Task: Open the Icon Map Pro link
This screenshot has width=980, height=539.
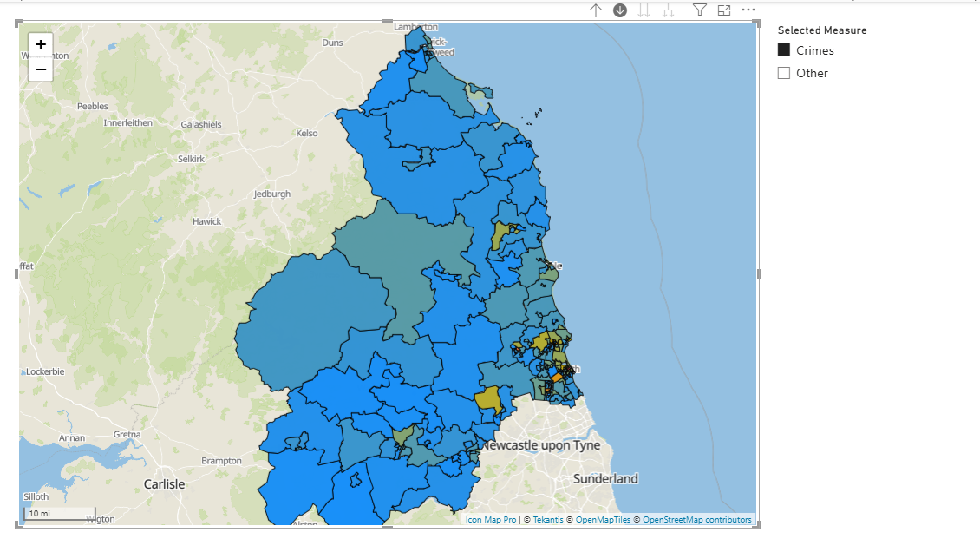Action: 490,520
